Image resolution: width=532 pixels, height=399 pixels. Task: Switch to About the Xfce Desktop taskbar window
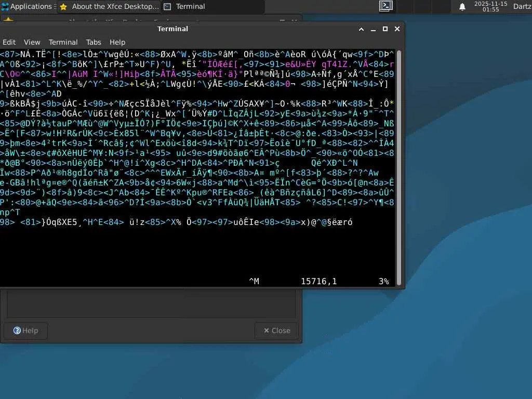click(109, 6)
